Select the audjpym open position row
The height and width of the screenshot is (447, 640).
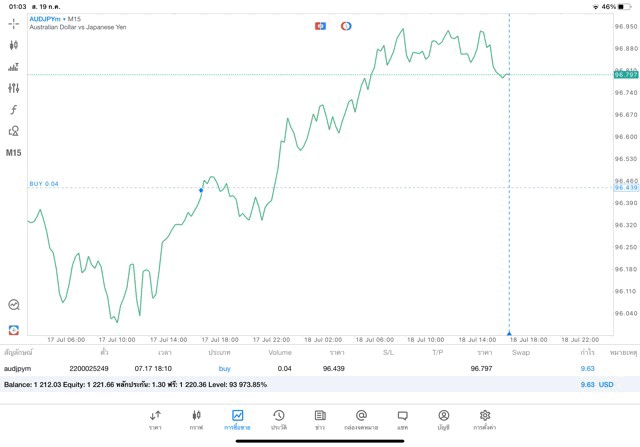300,368
